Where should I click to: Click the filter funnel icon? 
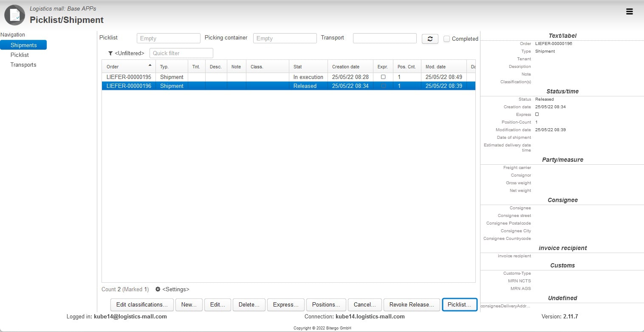tap(110, 53)
